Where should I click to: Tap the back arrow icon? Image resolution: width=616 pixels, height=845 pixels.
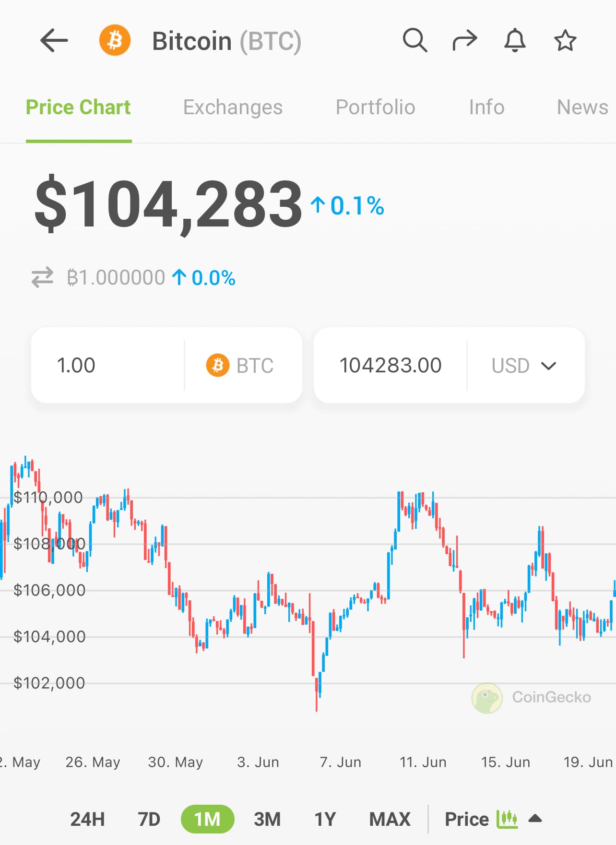click(54, 40)
